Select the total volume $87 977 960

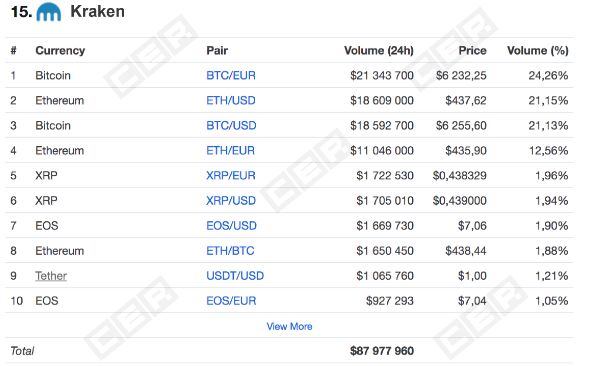tap(382, 351)
